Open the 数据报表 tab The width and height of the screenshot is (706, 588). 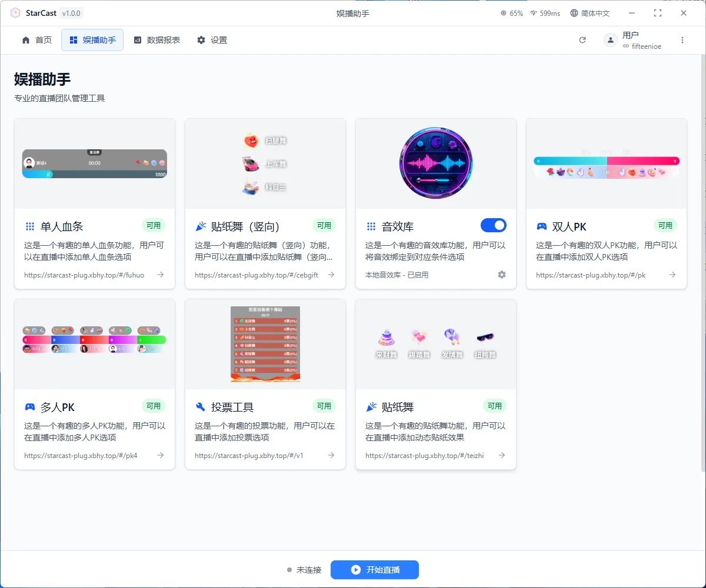click(157, 40)
